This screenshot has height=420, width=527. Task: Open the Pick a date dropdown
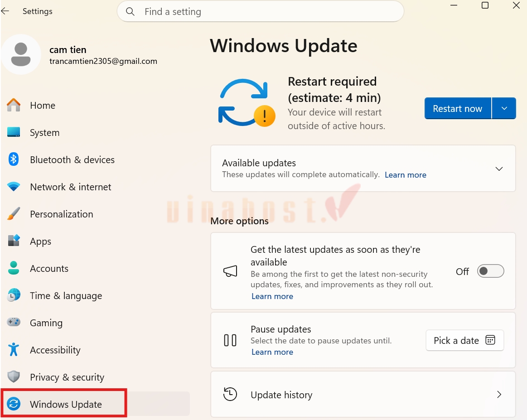465,340
